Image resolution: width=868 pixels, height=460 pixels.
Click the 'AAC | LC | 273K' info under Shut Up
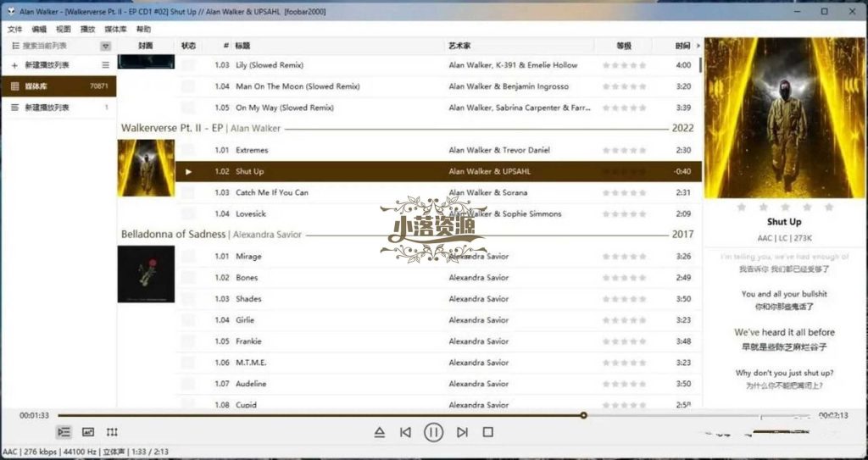tap(784, 239)
